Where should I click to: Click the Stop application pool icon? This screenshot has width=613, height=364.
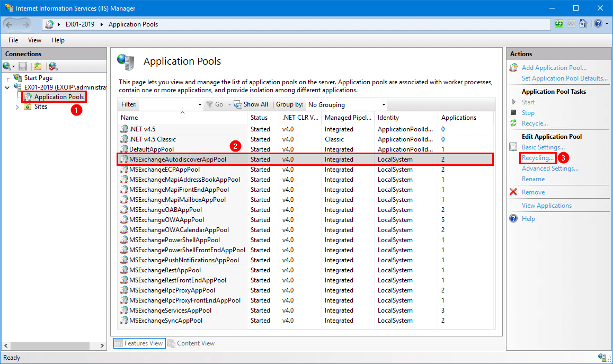(513, 113)
